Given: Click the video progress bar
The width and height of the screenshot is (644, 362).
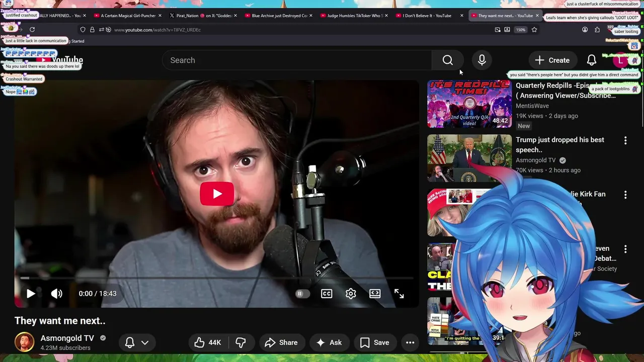Looking at the screenshot, I should tap(217, 278).
